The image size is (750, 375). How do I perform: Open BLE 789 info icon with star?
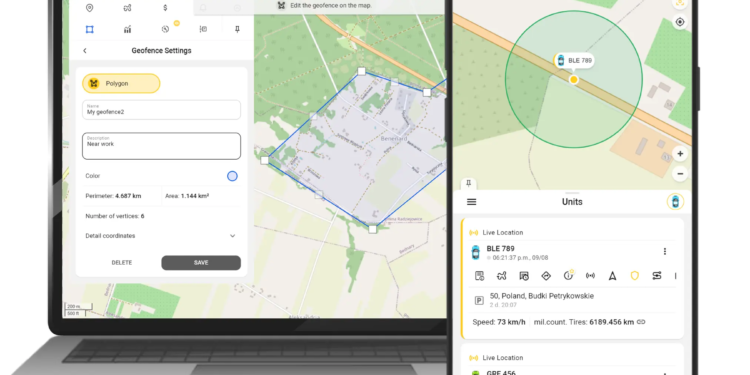[568, 276]
